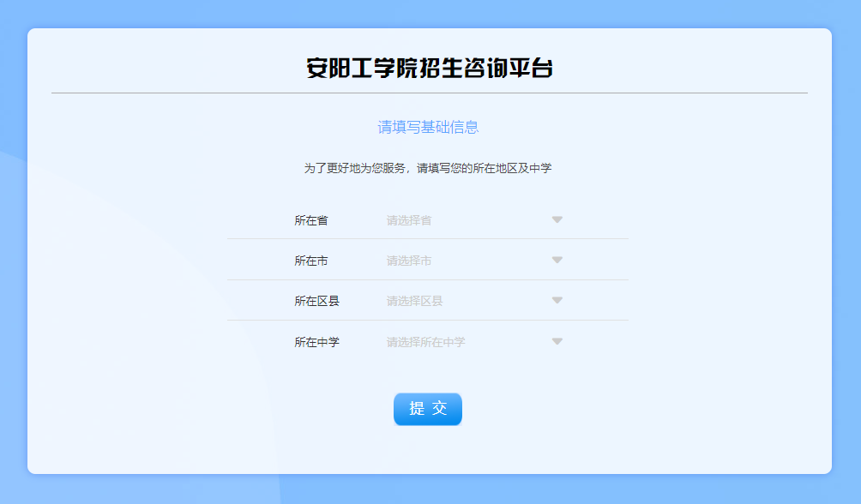The width and height of the screenshot is (861, 504).
Task: Open the 请选择省 province dropdown
Action: (474, 220)
